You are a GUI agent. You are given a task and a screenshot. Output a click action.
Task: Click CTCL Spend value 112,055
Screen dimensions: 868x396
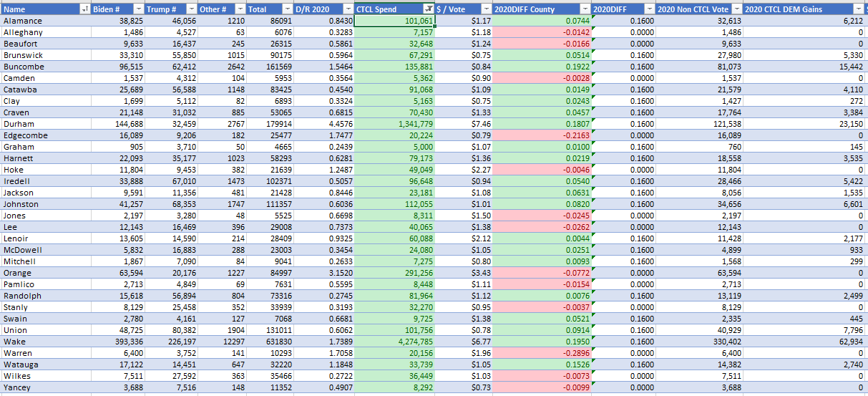pyautogui.click(x=419, y=204)
